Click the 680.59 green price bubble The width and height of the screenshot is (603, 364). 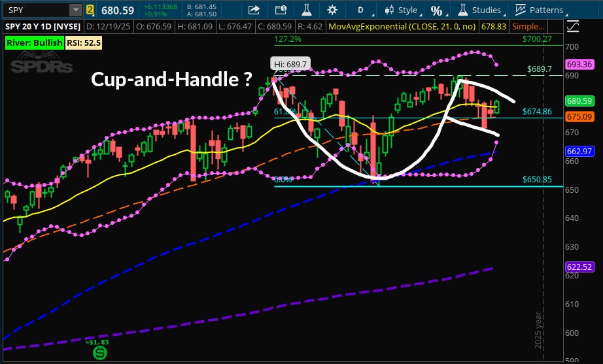tap(579, 101)
